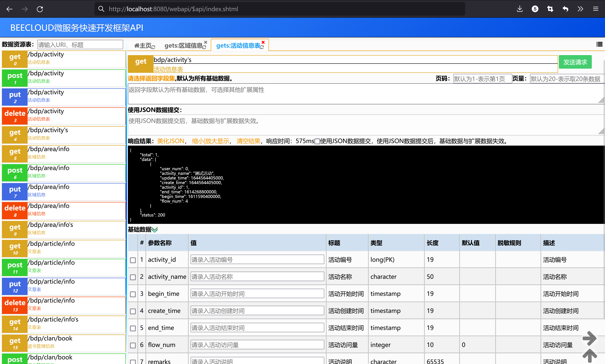Screen dimensions: 605x364
Task: Click the JSON data submission textarea
Action: (x=366, y=125)
